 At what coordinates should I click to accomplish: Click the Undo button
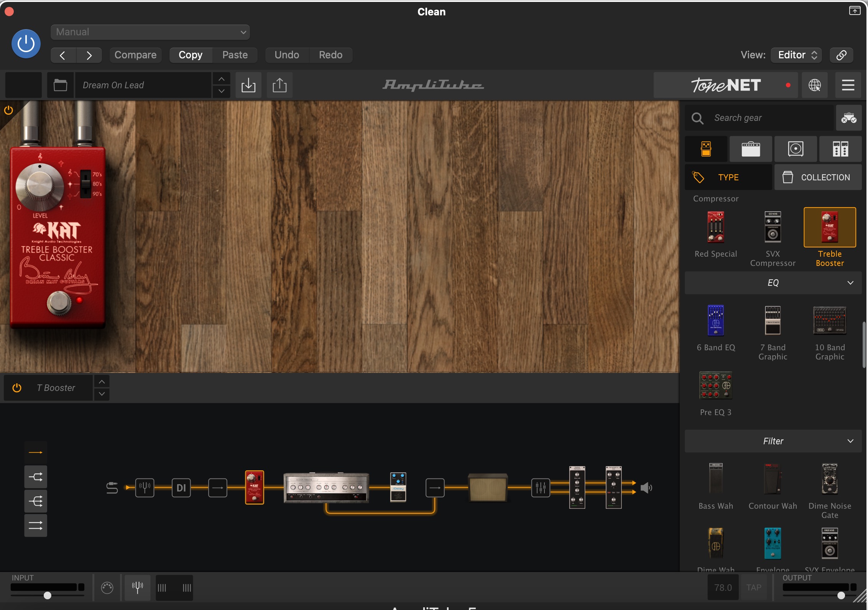[x=287, y=55]
